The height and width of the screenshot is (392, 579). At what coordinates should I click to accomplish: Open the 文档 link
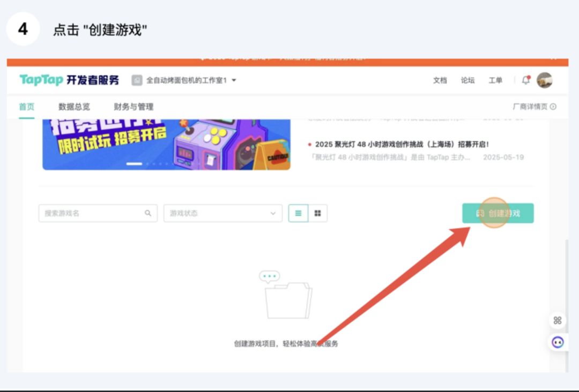[440, 80]
